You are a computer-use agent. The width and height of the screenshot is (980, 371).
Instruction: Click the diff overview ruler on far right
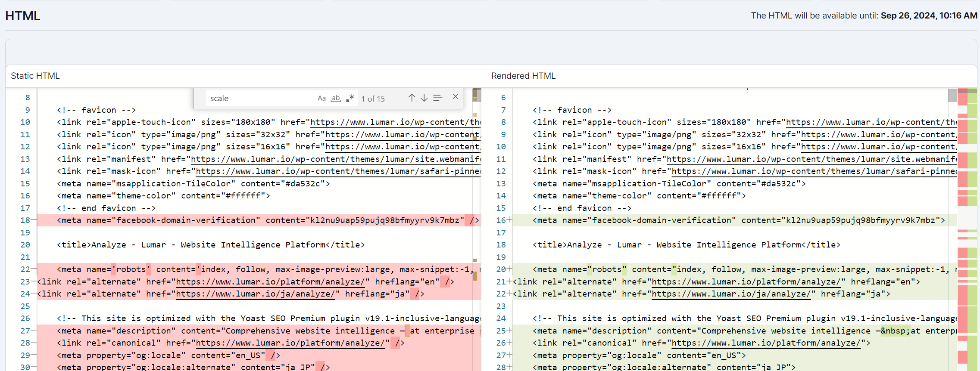point(967,229)
